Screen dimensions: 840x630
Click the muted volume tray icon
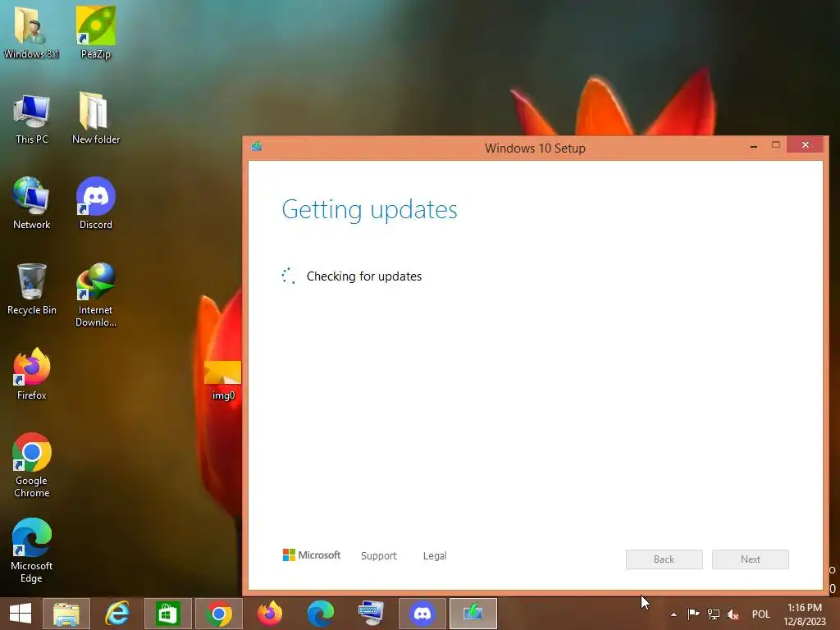pos(733,614)
